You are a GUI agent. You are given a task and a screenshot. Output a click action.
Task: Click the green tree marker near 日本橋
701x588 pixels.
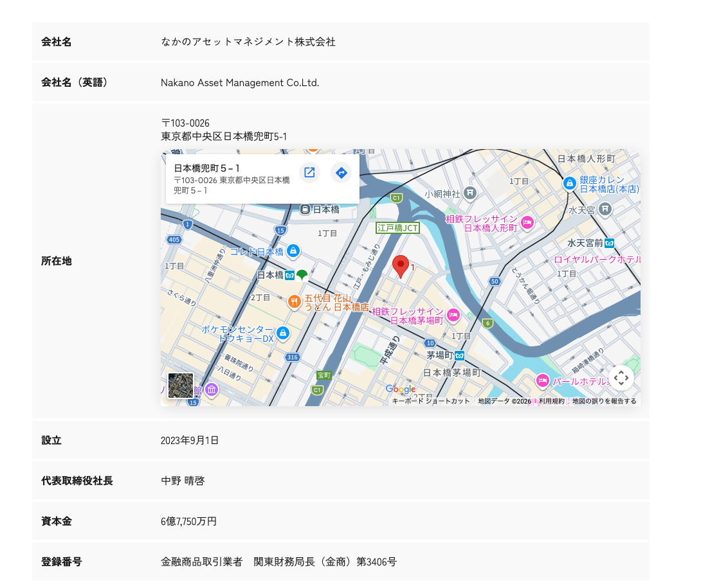302,275
